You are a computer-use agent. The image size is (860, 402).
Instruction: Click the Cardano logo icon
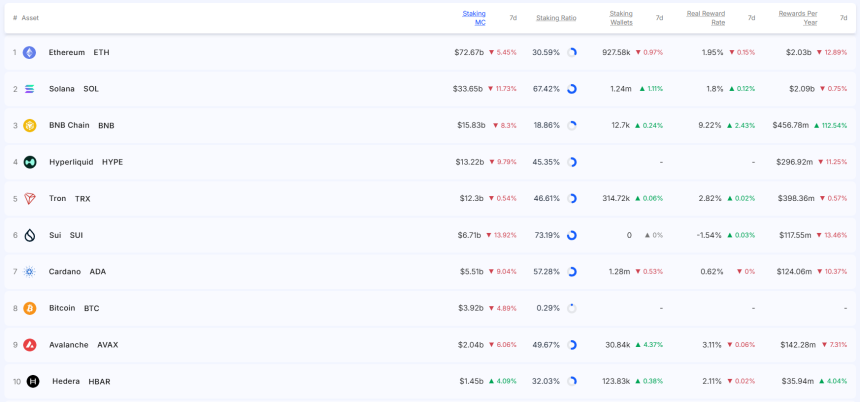click(x=29, y=272)
